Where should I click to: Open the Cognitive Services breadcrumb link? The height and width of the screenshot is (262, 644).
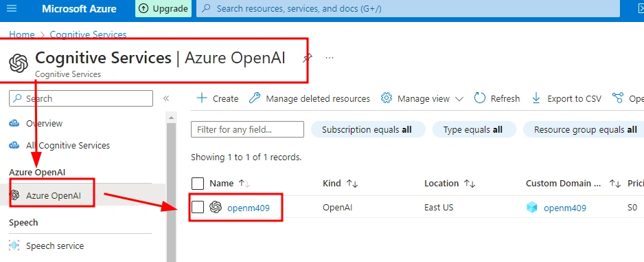[x=88, y=34]
